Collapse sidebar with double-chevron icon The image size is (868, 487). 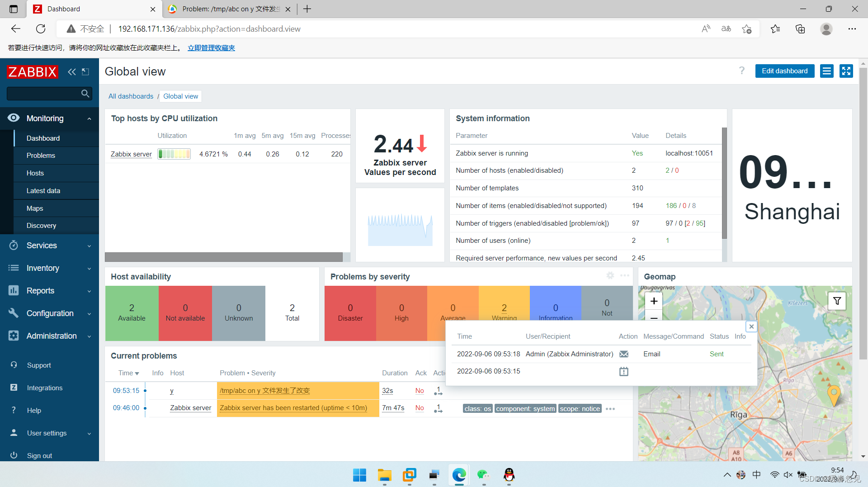71,71
